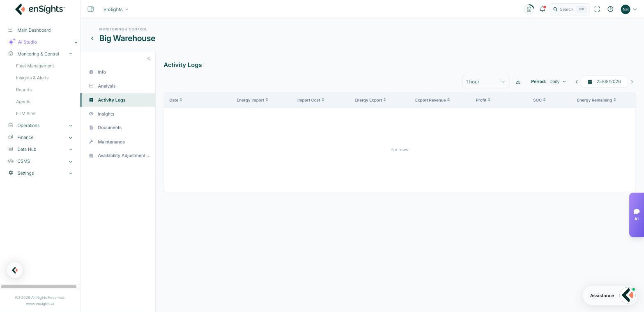Click the download activity logs icon
The width and height of the screenshot is (644, 312).
pos(518,82)
